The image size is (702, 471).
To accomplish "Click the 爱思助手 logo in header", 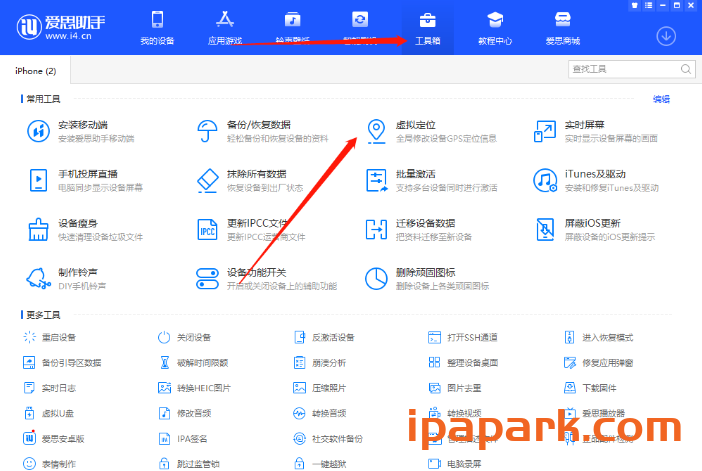I will (61, 27).
